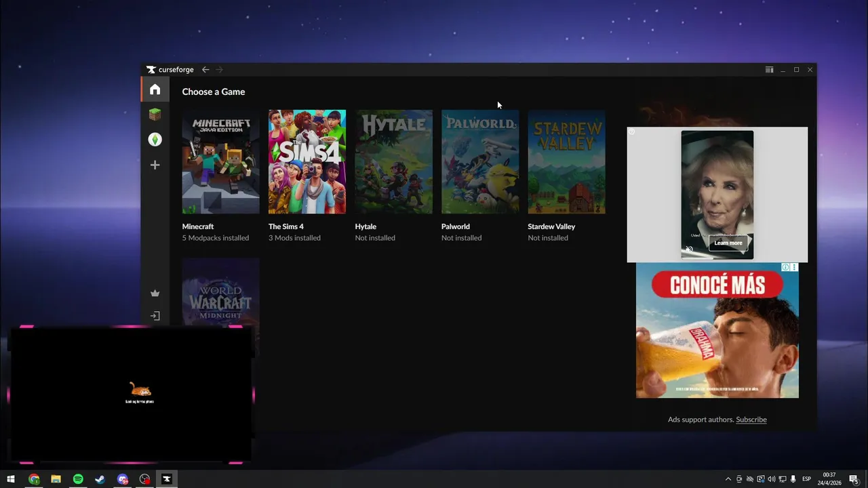Click "Not installed" under Stardew Valley
Image resolution: width=868 pixels, height=488 pixels.
pos(548,238)
